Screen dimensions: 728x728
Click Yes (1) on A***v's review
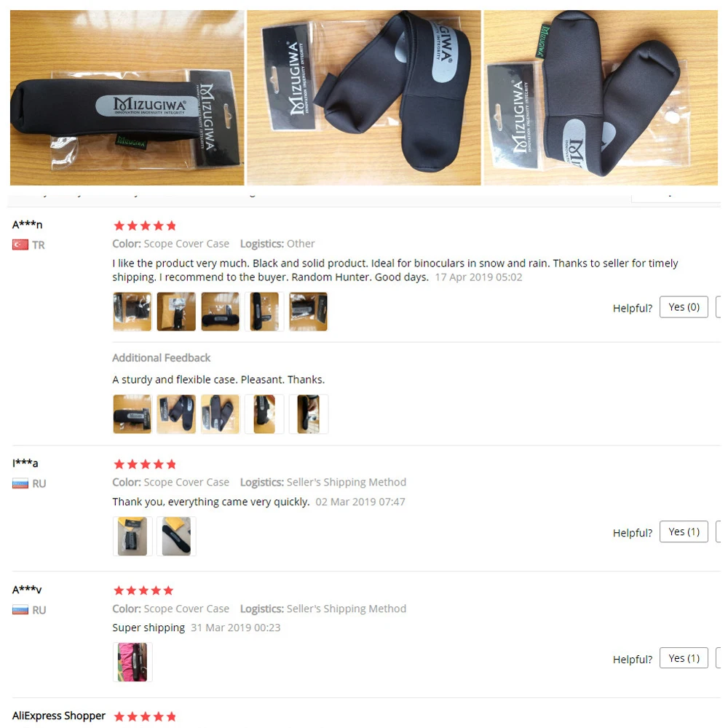[x=684, y=658]
